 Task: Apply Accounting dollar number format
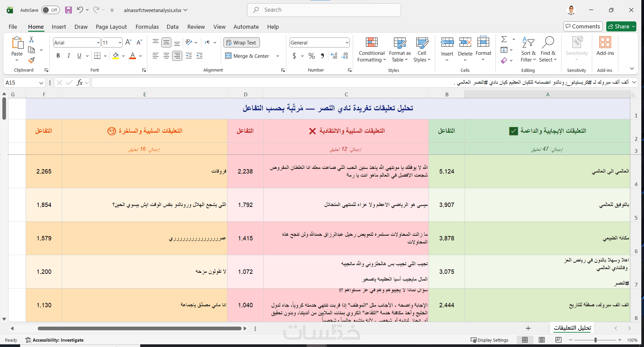(x=294, y=56)
